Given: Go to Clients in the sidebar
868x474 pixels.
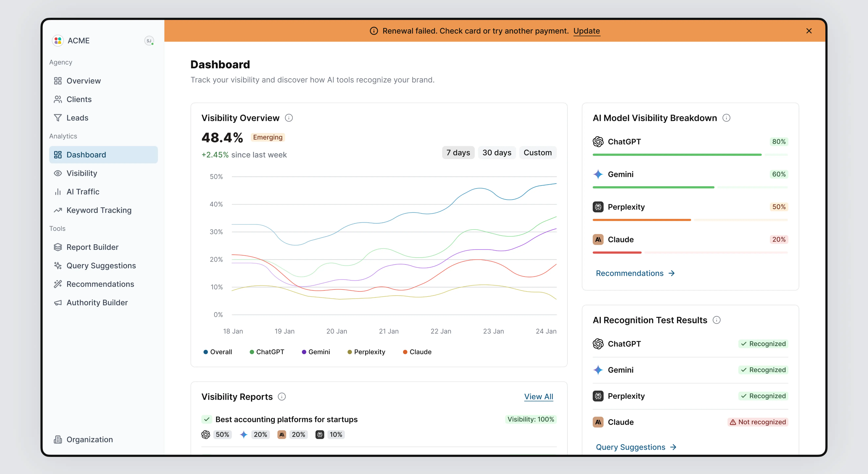Looking at the screenshot, I should (x=103, y=99).
